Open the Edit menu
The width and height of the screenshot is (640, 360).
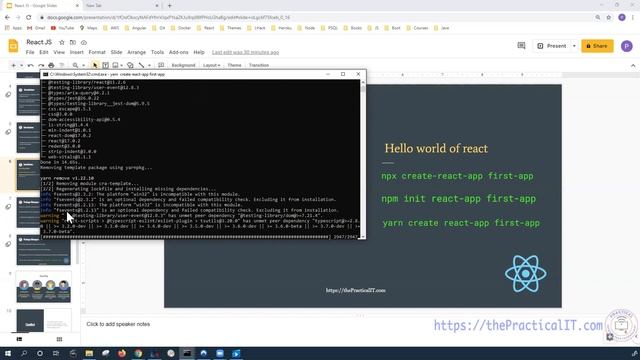(x=44, y=52)
